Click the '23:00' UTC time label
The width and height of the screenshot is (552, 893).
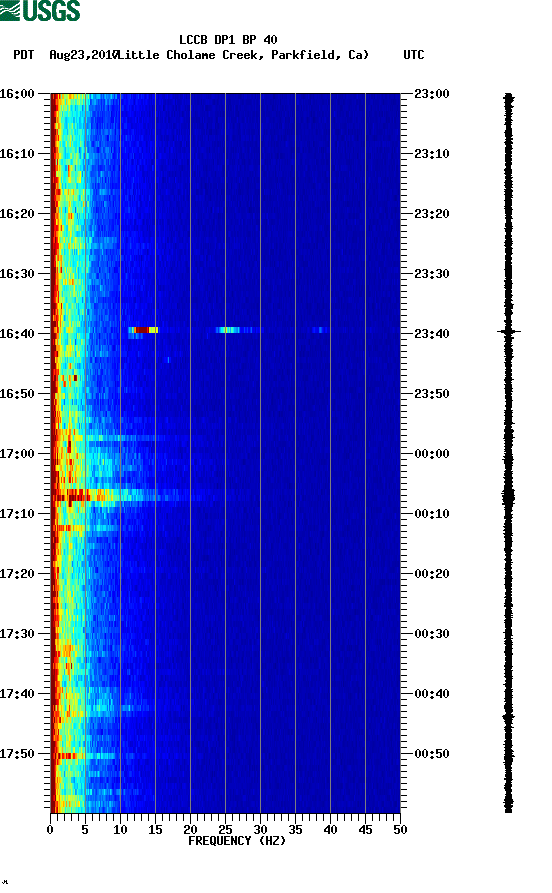click(432, 93)
